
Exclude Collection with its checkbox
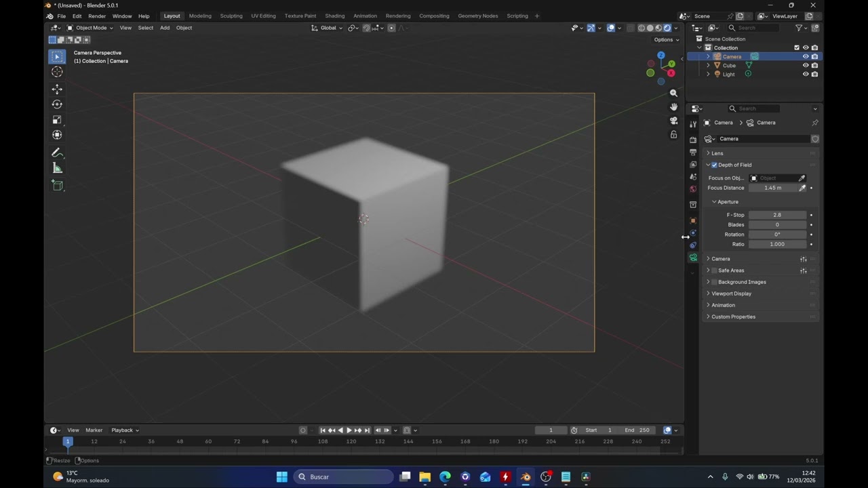point(797,47)
